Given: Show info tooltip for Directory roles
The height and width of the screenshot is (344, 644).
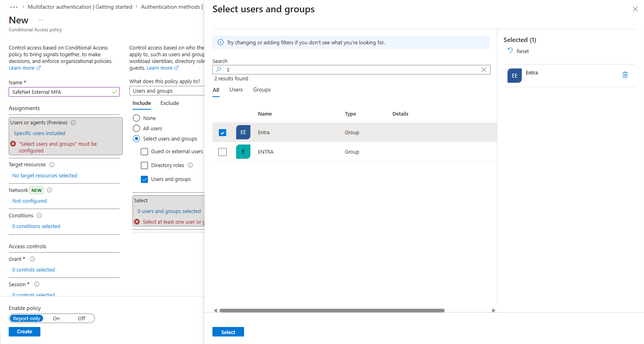Looking at the screenshot, I should [x=190, y=165].
